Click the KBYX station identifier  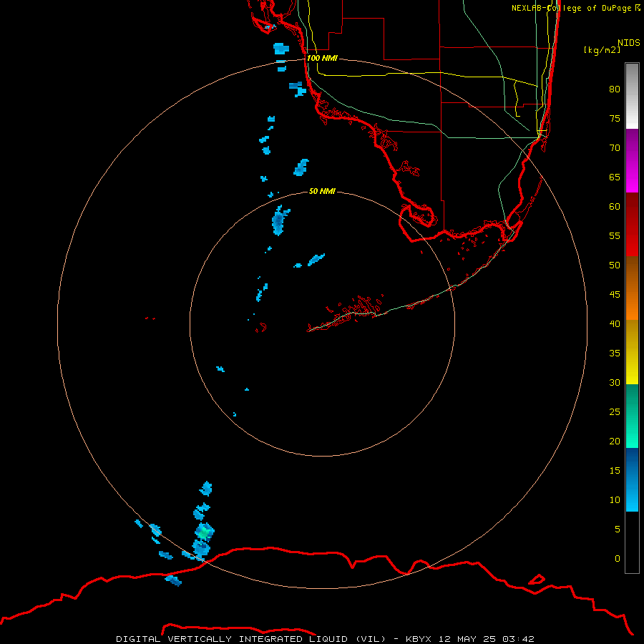(x=419, y=639)
